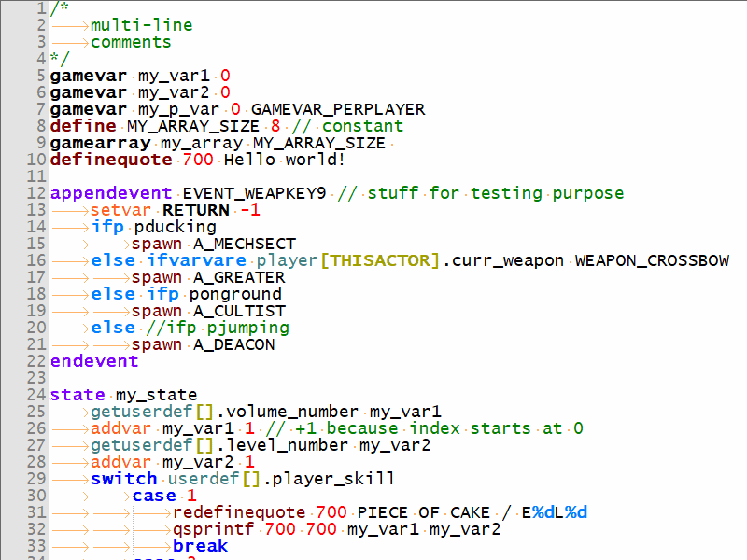Click 'my_state' identifier
747x560 pixels.
click(156, 395)
